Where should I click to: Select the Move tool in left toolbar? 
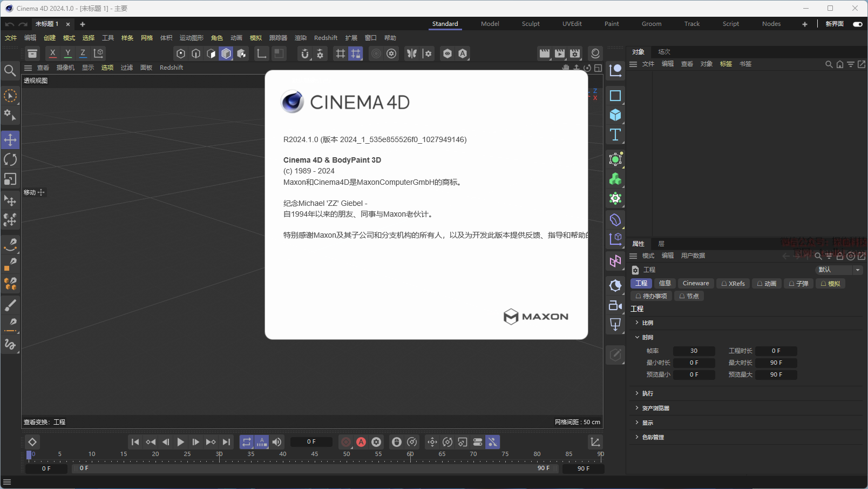(10, 140)
